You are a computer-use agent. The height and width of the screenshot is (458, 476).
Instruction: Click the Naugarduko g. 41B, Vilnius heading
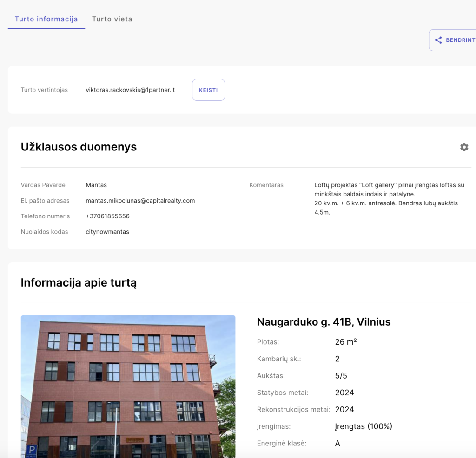pyautogui.click(x=324, y=322)
